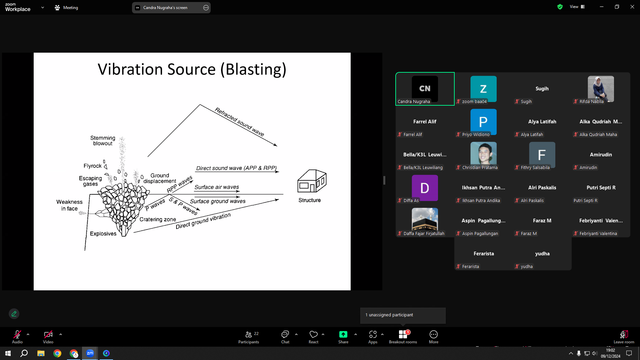Click Ikhsan Putra participant tile
The width and height of the screenshot is (640, 360).
click(483, 188)
